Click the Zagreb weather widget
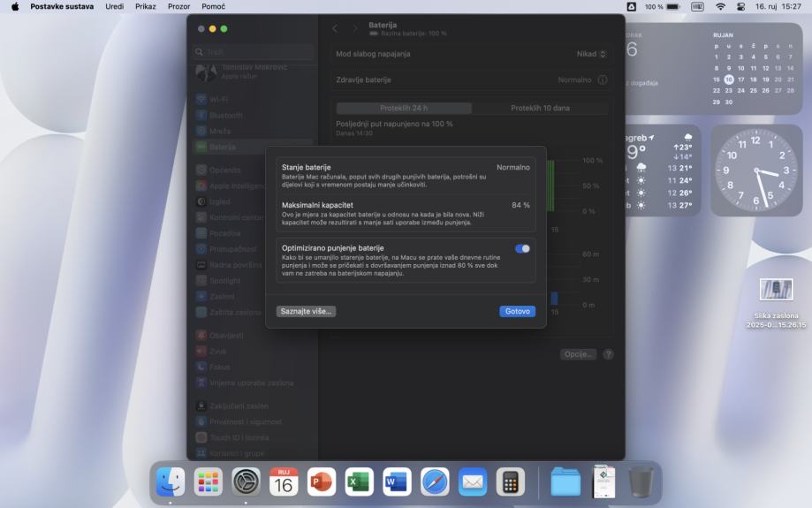 pos(663,171)
